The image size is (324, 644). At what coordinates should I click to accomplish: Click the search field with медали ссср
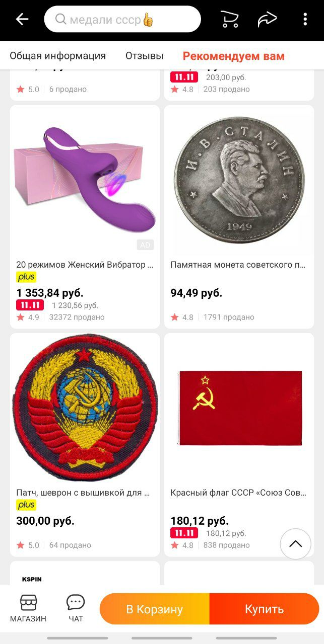[122, 20]
